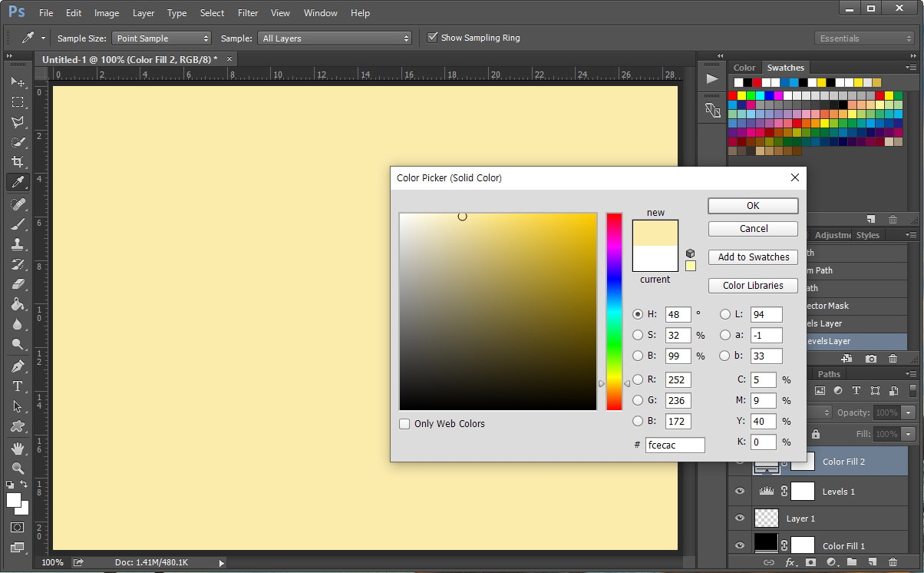Image resolution: width=924 pixels, height=573 pixels.
Task: Select the Quick Selection tool
Action: pos(18,142)
